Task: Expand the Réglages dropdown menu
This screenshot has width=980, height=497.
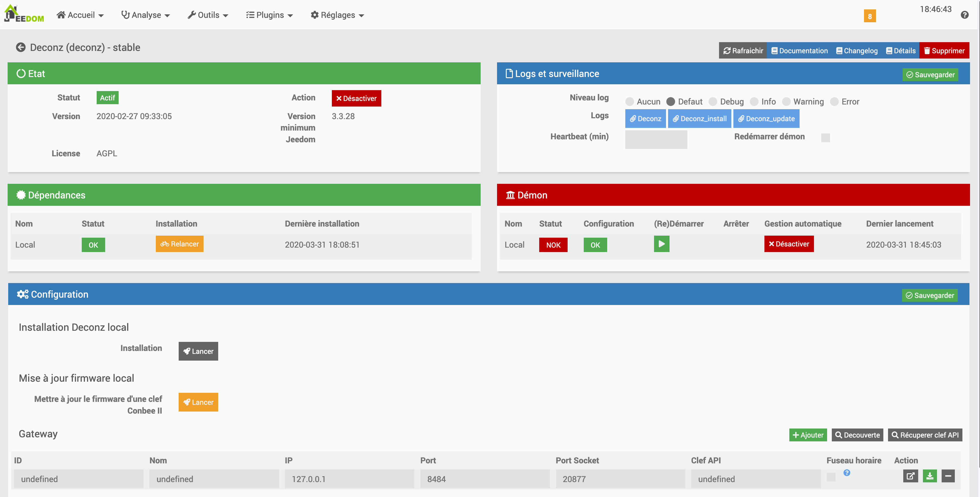Action: pos(337,15)
